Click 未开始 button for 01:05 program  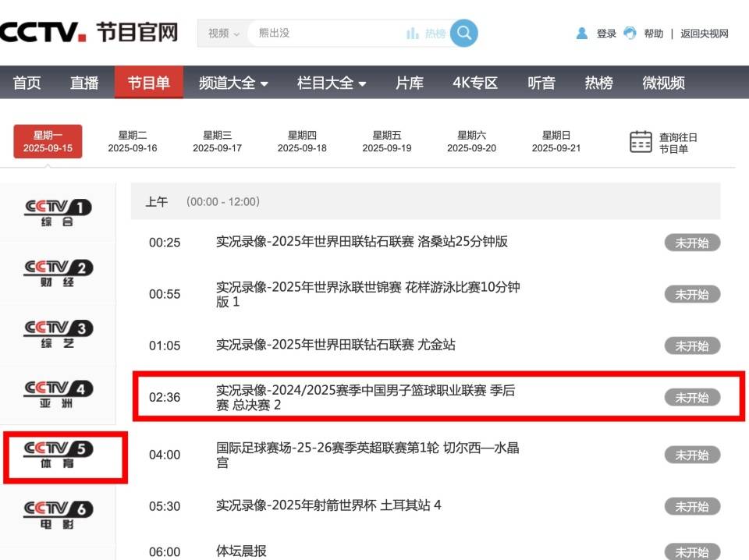point(692,346)
